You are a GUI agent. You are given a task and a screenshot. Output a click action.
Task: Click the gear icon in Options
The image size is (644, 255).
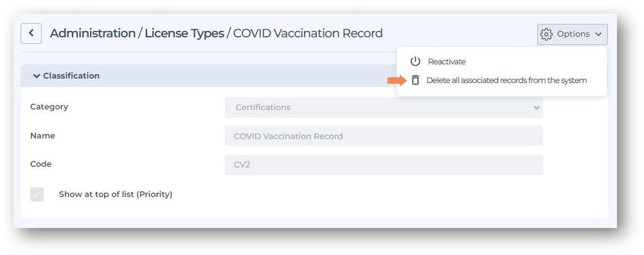pos(546,34)
